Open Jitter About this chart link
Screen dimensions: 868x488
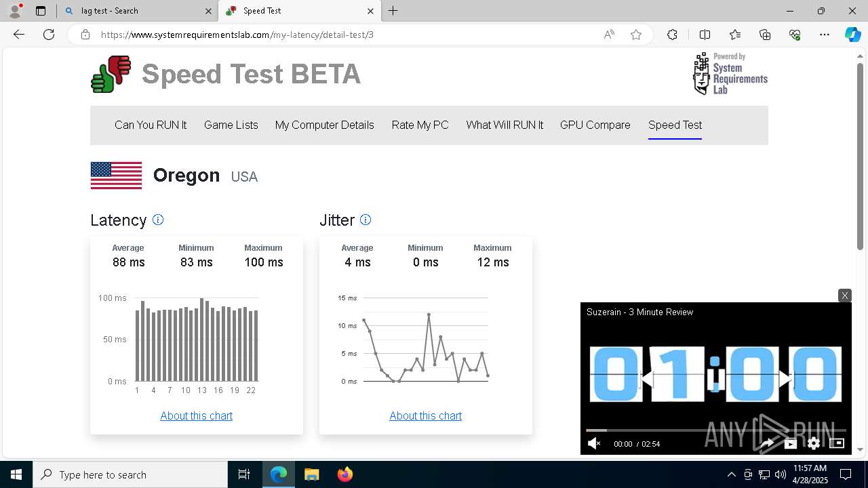[426, 415]
